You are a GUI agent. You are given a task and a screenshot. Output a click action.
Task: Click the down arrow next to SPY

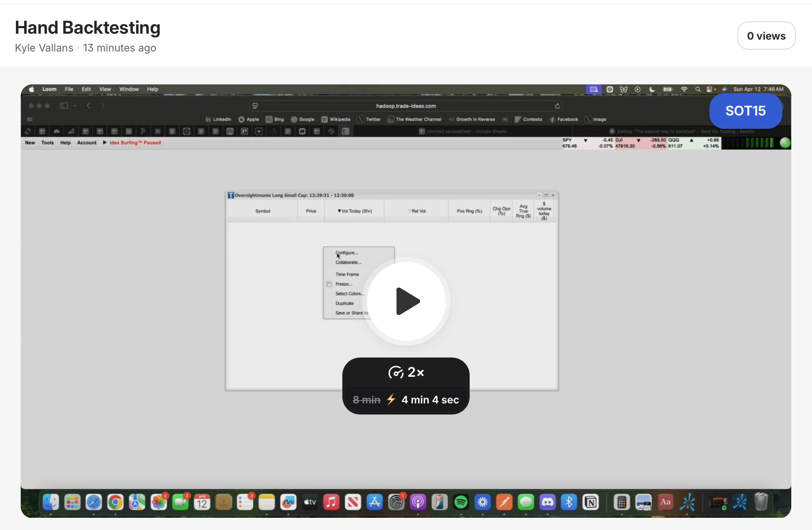click(x=585, y=140)
